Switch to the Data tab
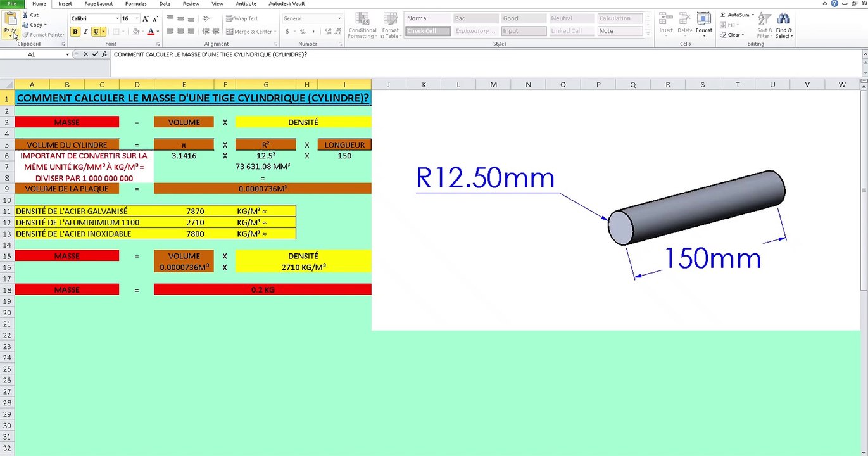 pos(165,4)
